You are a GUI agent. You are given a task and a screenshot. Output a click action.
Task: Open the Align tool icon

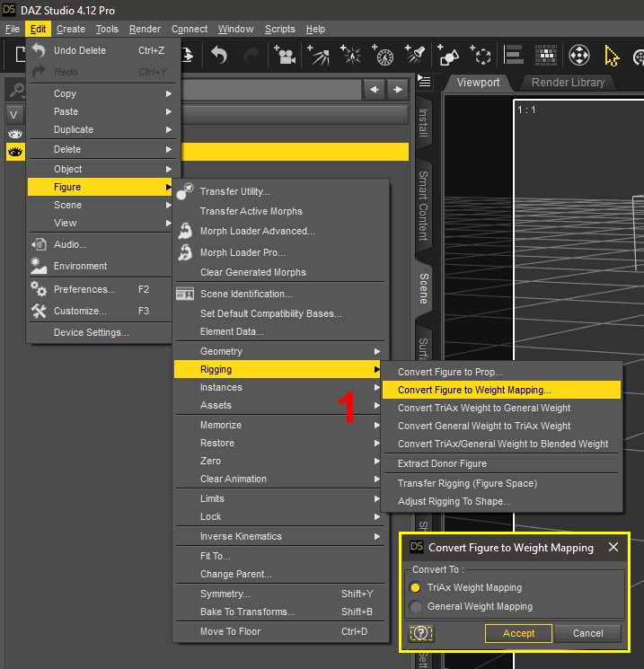pos(514,55)
